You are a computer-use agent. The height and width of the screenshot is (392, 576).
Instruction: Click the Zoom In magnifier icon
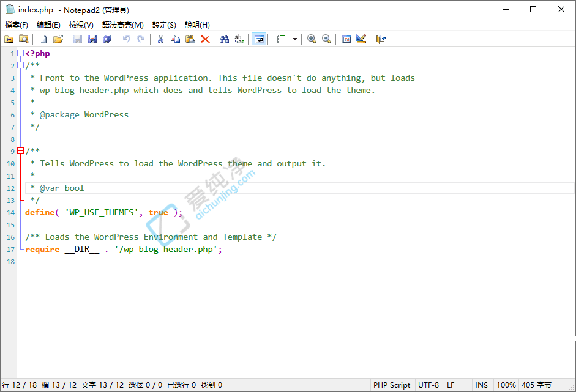(312, 39)
